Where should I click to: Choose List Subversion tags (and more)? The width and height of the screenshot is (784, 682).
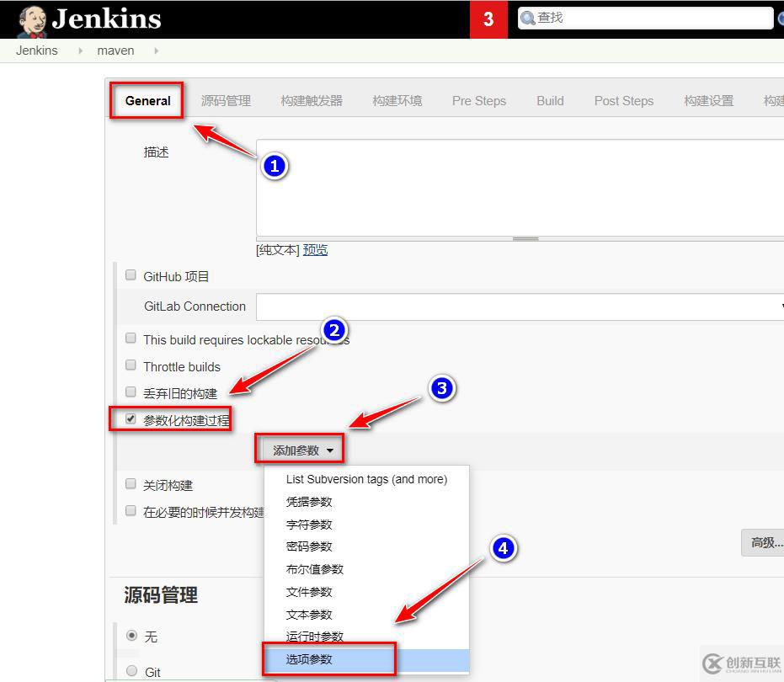click(366, 479)
